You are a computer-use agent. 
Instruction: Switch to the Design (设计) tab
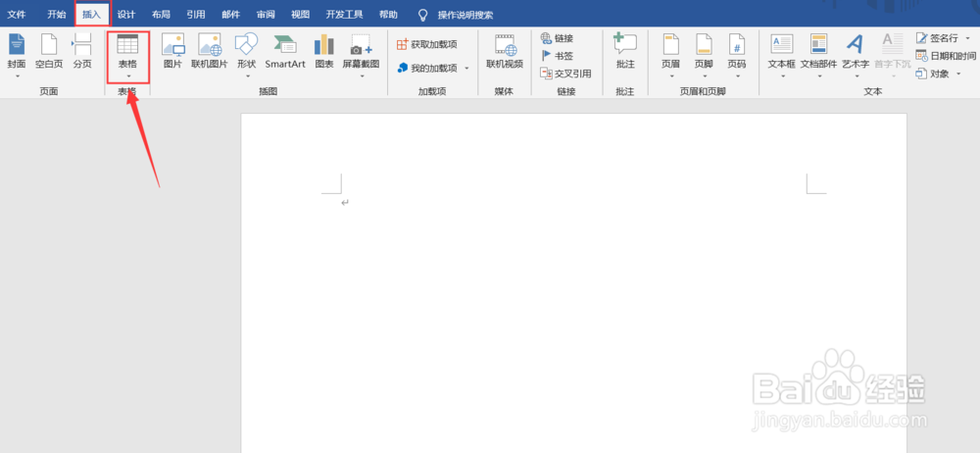point(126,14)
